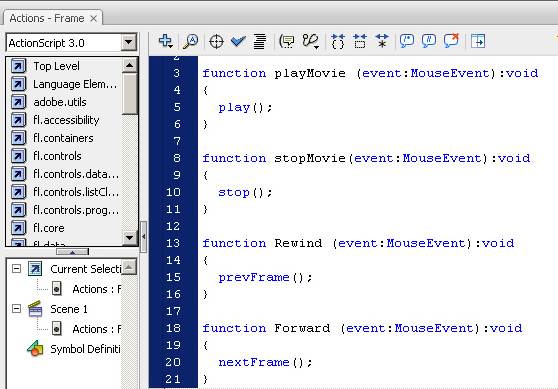Open Debug options stethoscope menu
The width and height of the screenshot is (558, 389).
click(311, 41)
